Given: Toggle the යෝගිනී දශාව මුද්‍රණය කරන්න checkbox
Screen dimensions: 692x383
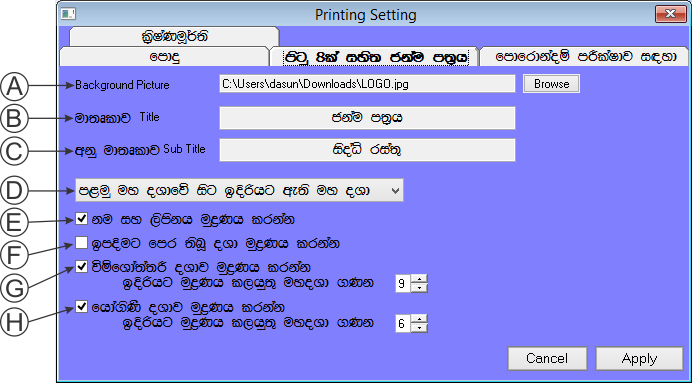Looking at the screenshot, I should (81, 306).
